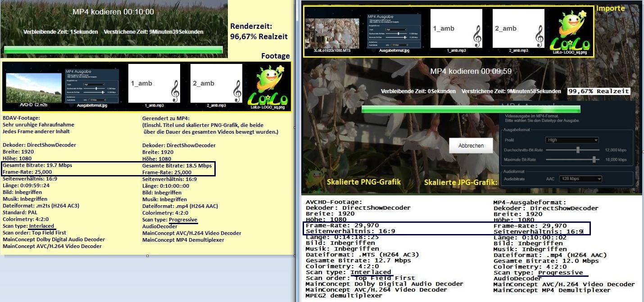
Task: Click the Durchschnitts-Bit-Rate slider handle
Action: tap(578, 149)
